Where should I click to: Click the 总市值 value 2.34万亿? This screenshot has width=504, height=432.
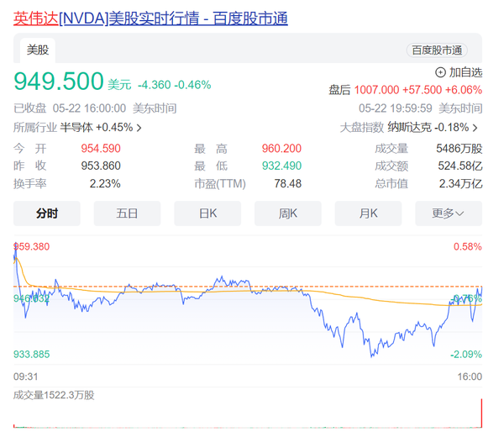461,184
